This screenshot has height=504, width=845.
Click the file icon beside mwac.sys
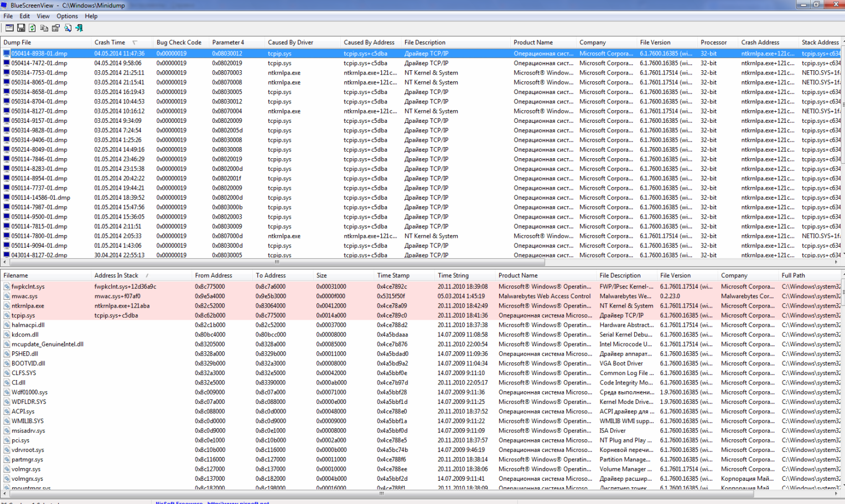click(x=7, y=296)
